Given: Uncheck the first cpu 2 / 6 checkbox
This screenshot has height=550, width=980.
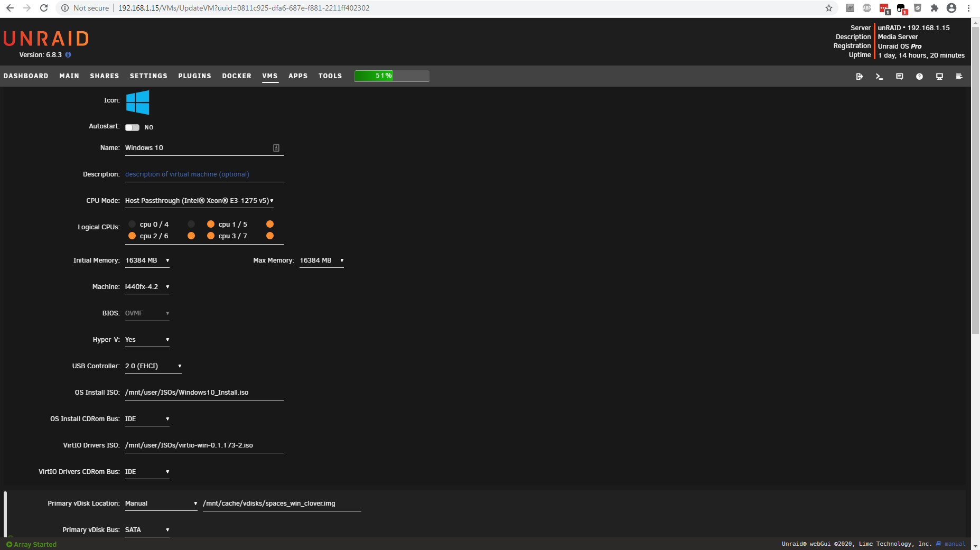Looking at the screenshot, I should [x=132, y=236].
